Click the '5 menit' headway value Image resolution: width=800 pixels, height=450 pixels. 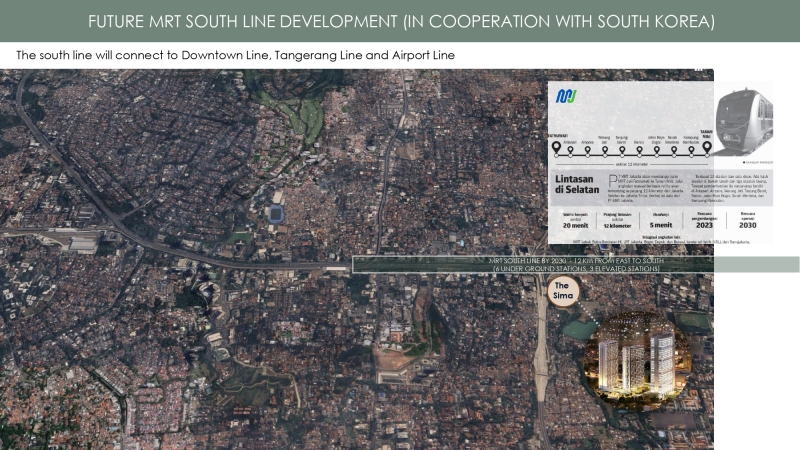point(661,225)
